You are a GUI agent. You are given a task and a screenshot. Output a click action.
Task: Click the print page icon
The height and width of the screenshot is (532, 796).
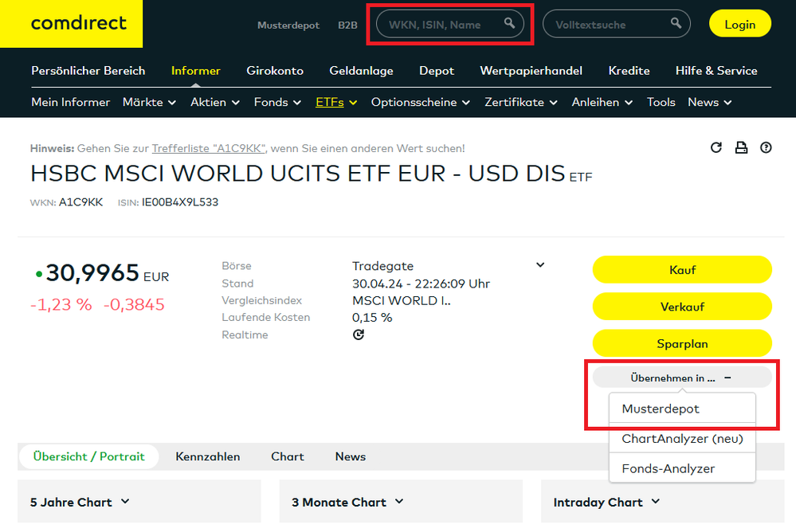741,147
